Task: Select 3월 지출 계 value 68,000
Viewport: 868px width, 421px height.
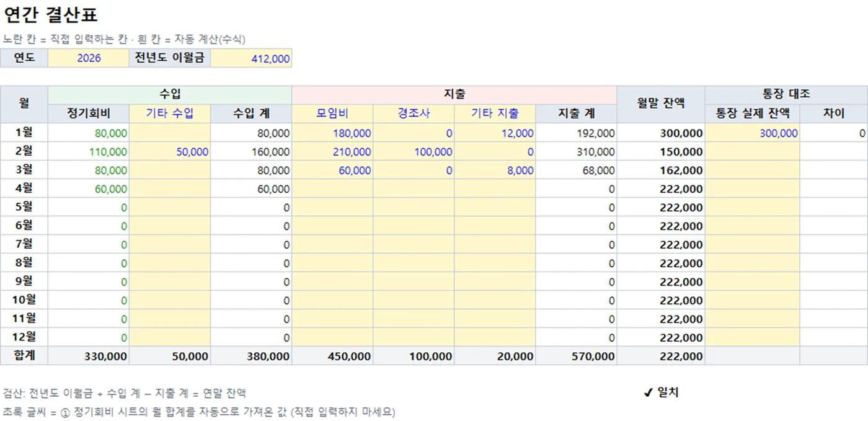Action: (576, 170)
